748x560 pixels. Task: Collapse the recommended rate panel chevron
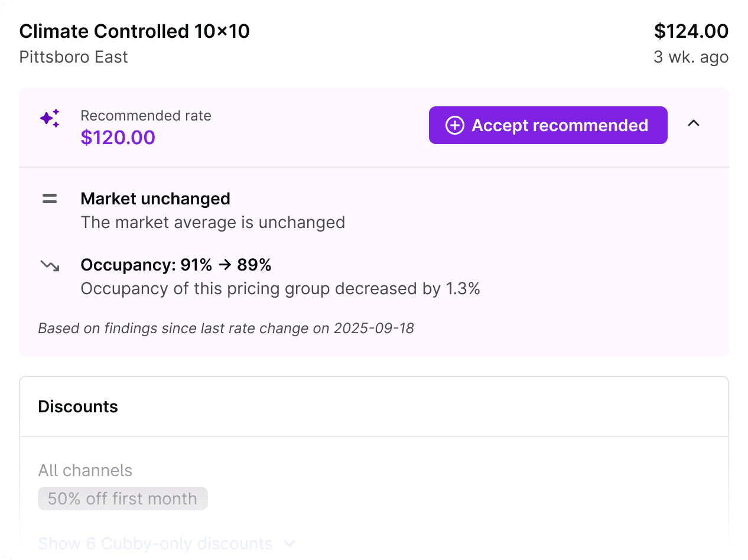694,124
